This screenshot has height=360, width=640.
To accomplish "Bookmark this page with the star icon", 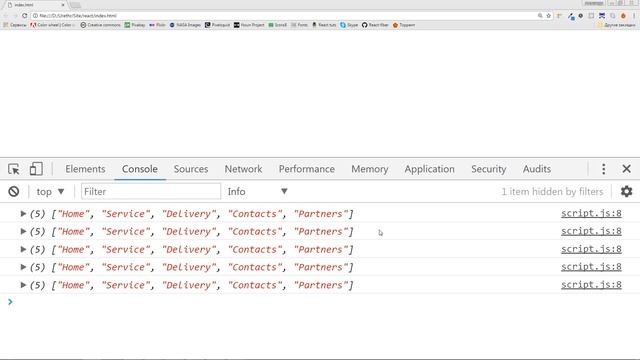I will coord(549,16).
